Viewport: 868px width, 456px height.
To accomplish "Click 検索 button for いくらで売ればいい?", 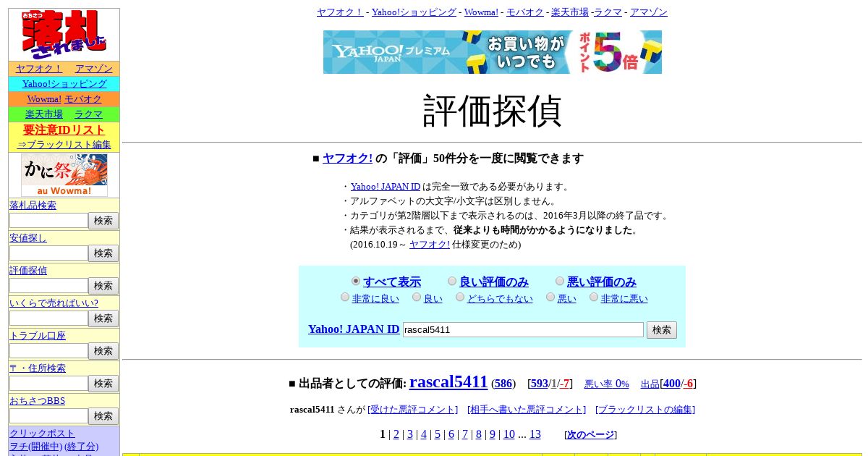I will tap(103, 318).
